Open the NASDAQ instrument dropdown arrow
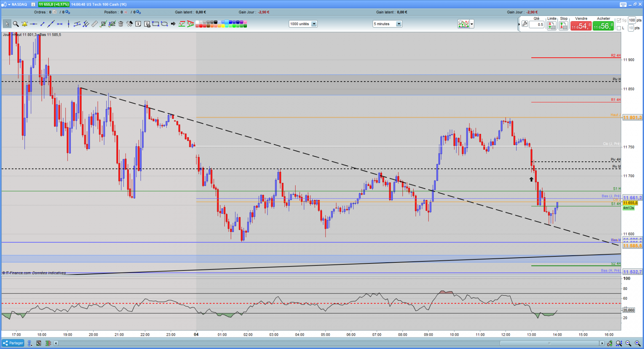The width and height of the screenshot is (644, 349). [x=9, y=4]
